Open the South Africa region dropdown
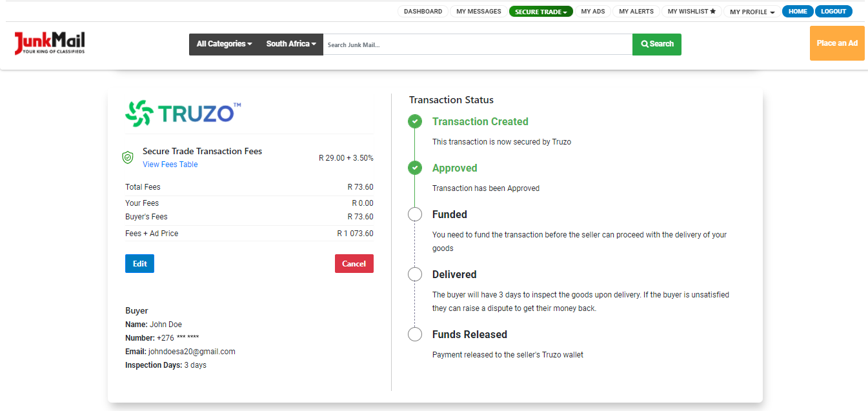868x411 pixels. 291,44
